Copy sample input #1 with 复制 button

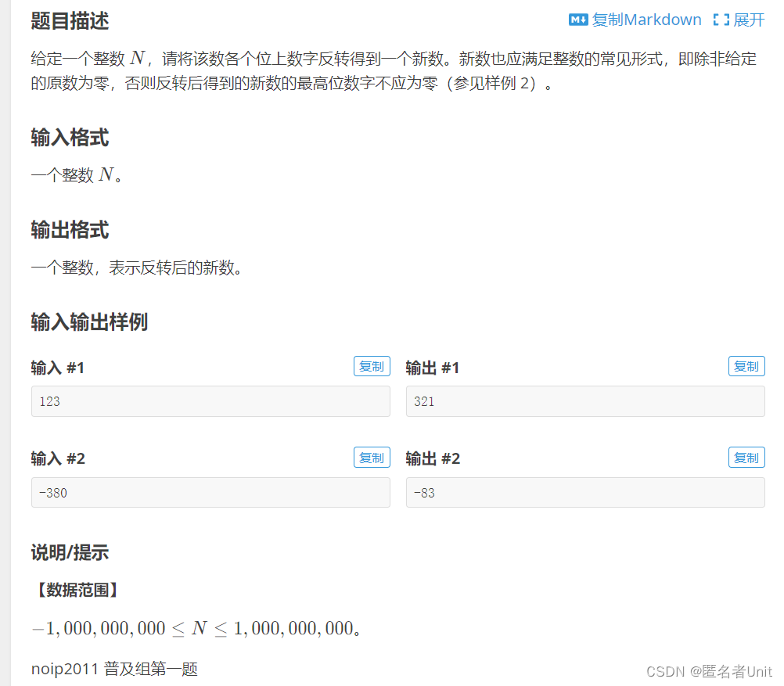pyautogui.click(x=372, y=366)
